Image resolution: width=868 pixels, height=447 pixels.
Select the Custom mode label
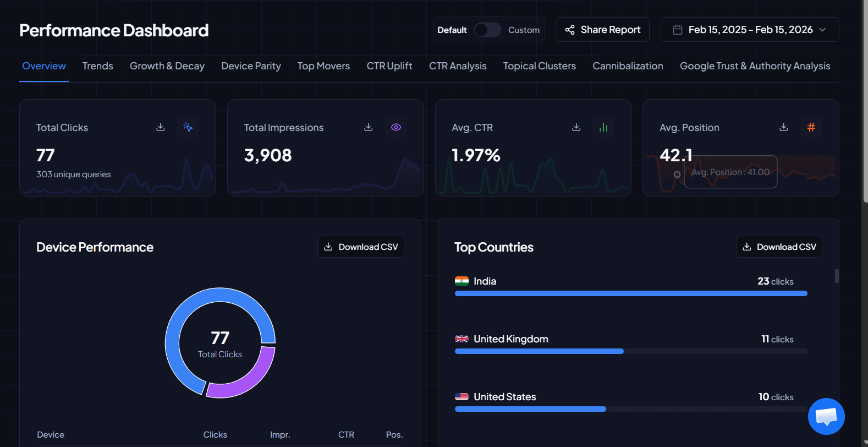click(524, 30)
